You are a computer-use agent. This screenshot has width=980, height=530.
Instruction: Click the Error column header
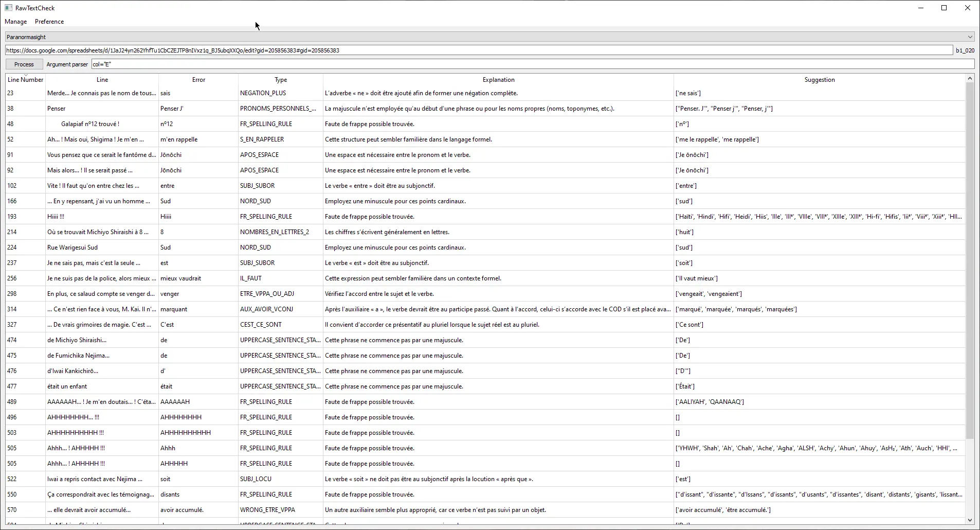pos(198,80)
